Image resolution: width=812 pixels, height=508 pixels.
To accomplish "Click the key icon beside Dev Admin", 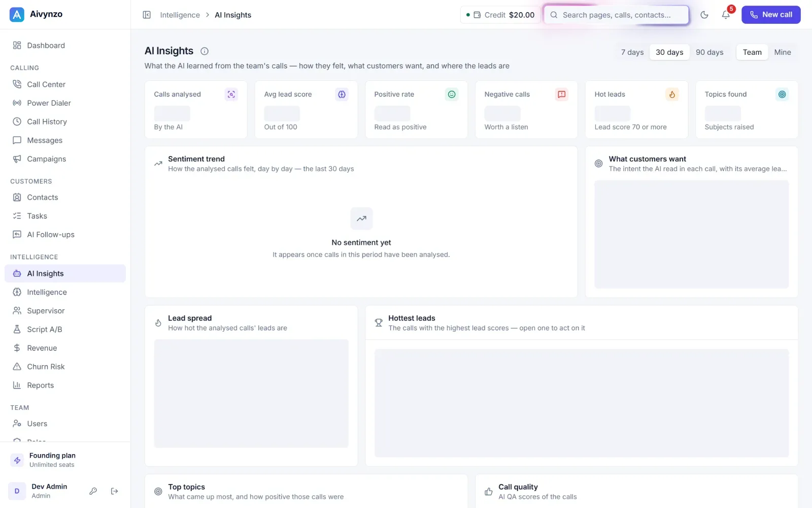I will click(x=93, y=491).
